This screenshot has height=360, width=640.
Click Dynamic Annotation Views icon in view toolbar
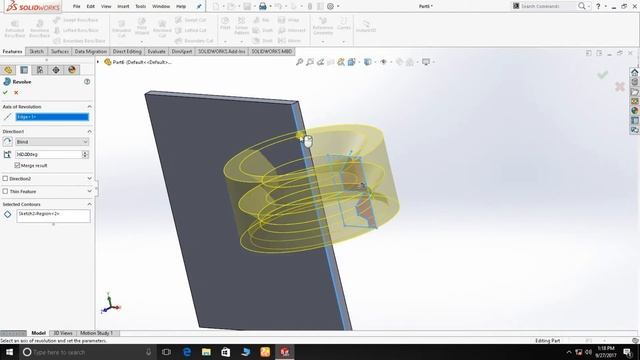click(x=341, y=62)
